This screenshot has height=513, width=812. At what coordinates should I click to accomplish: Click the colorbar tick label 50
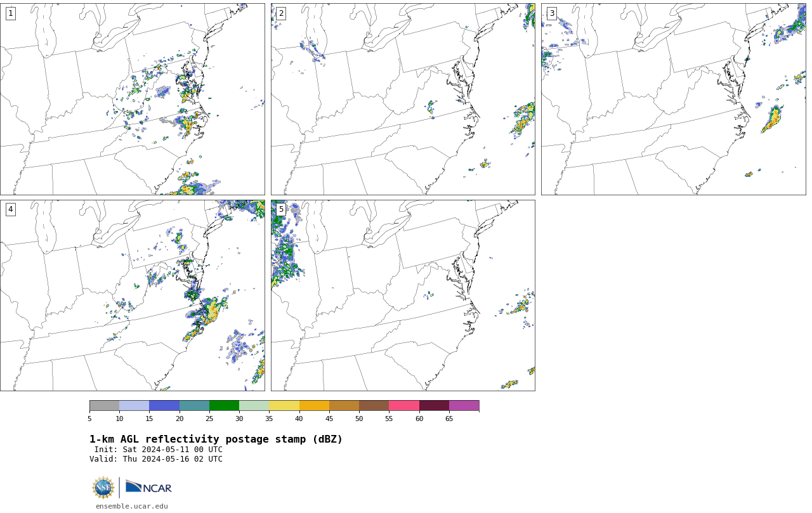point(359,419)
